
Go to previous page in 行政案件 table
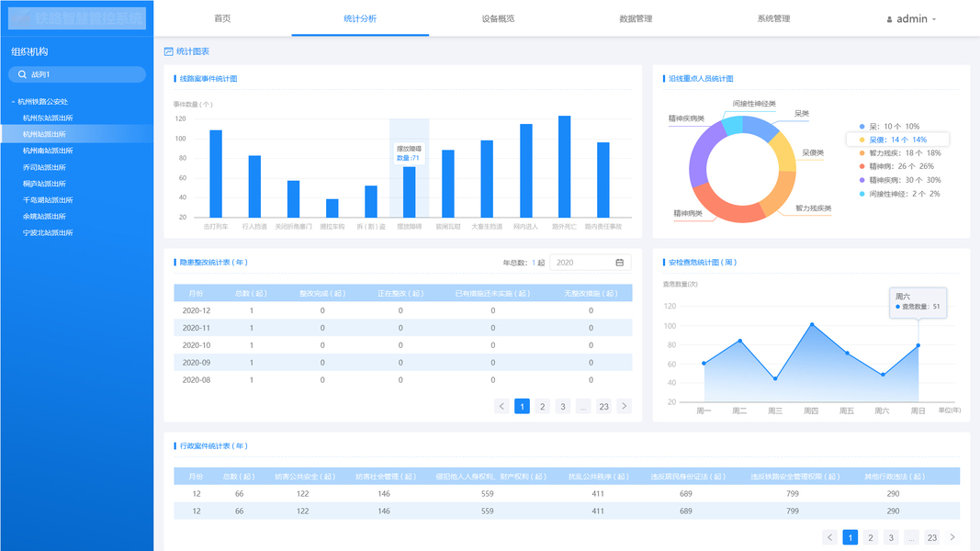830,537
